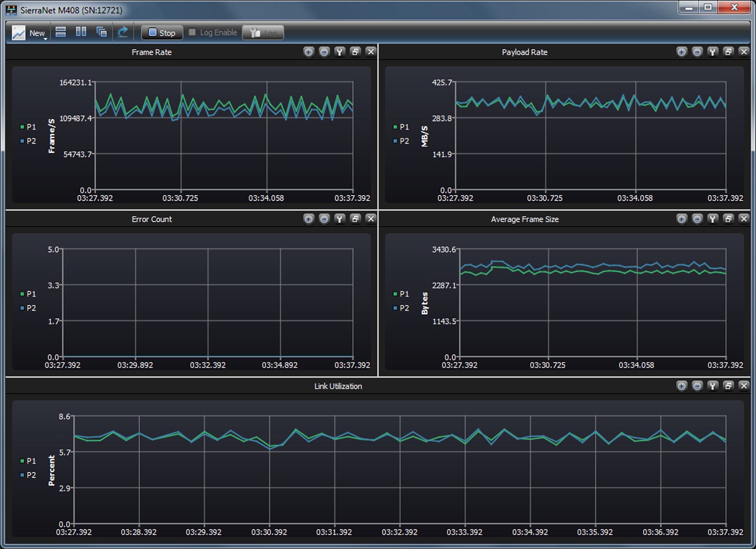Screen dimensions: 756x549
Task: Click P2 color swatch in Payload Rate legend
Action: point(395,141)
